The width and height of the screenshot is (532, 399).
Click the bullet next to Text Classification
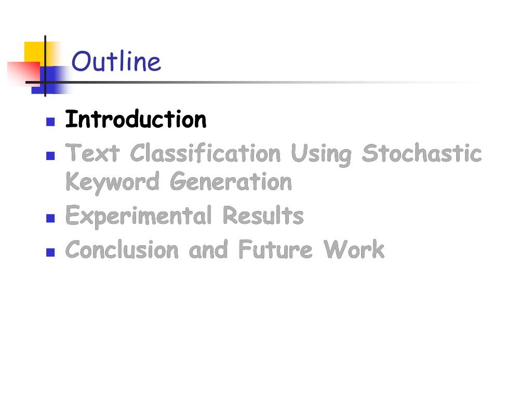[50, 155]
